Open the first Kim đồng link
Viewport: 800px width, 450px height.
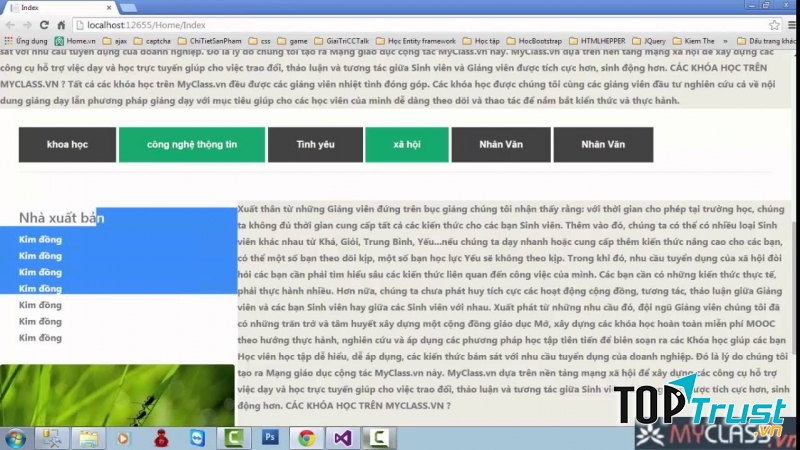(40, 239)
